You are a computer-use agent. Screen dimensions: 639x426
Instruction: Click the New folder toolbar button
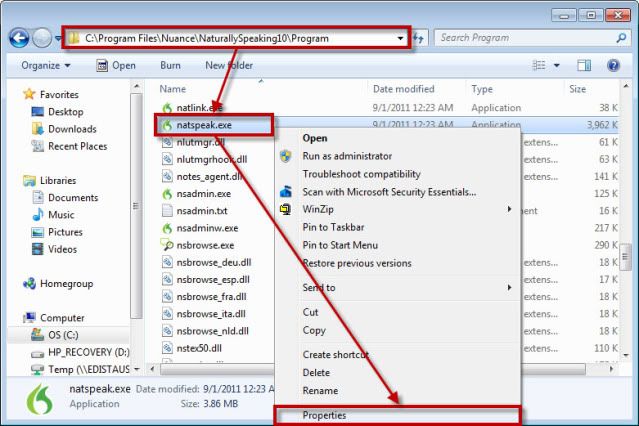[229, 65]
